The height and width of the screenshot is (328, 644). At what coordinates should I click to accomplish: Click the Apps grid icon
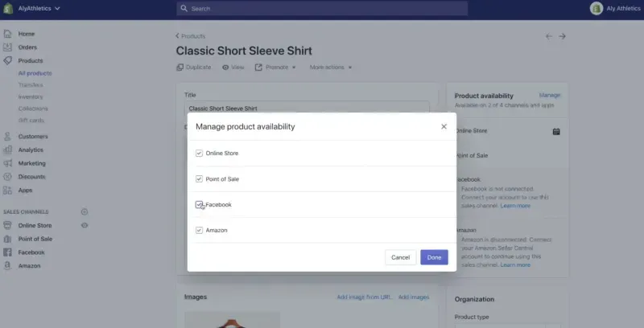7,191
